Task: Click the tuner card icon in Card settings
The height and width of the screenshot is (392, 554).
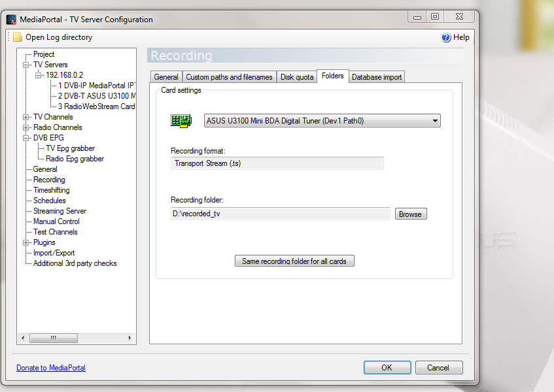Action: [181, 121]
